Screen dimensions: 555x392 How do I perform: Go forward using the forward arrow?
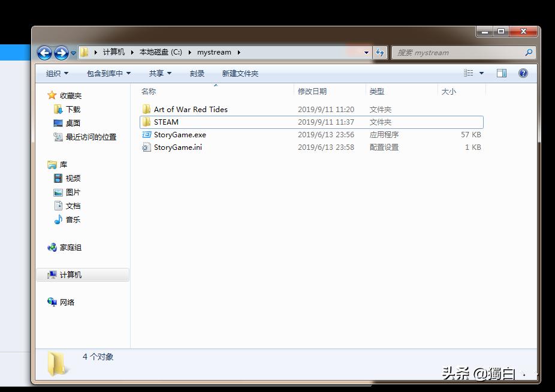click(59, 53)
